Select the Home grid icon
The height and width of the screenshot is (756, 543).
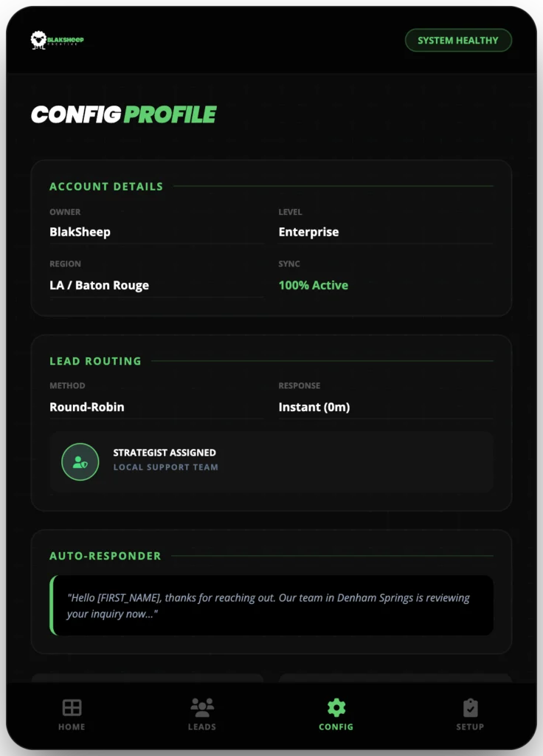[72, 707]
